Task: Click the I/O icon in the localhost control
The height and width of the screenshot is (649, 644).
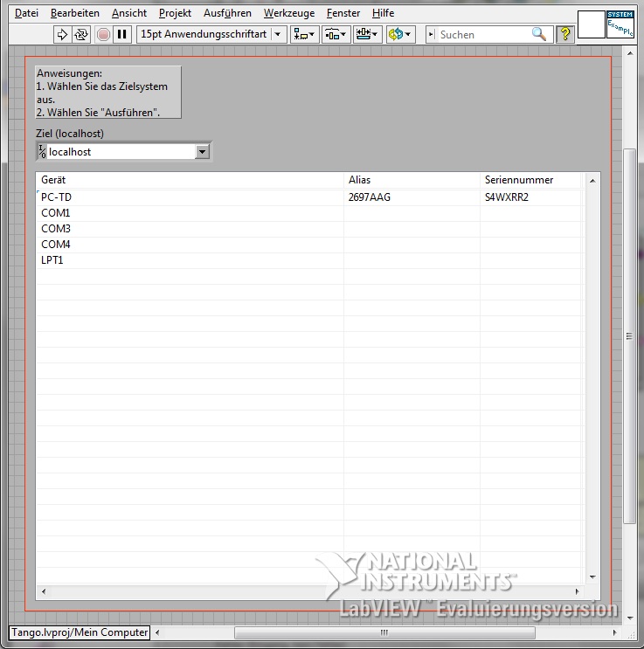Action: coord(42,151)
